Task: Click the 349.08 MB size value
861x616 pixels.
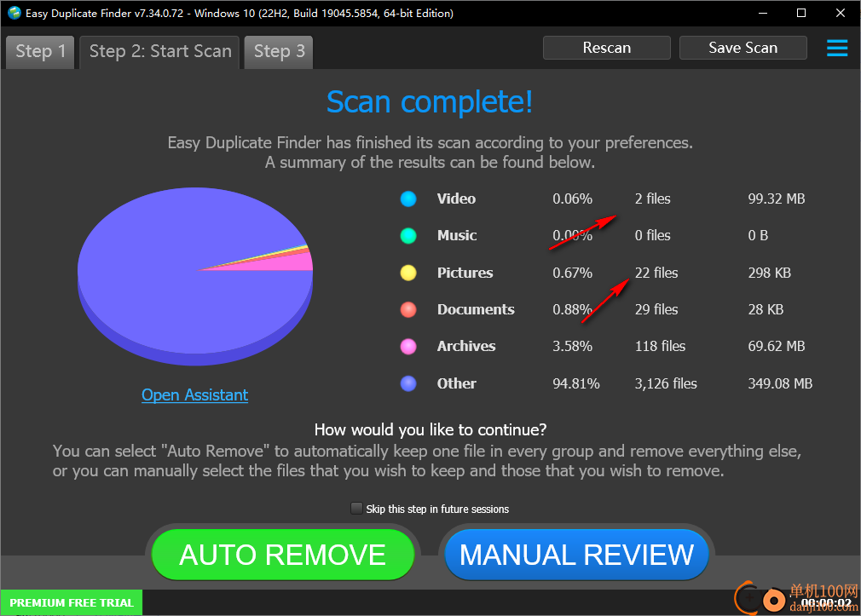Action: 780,383
